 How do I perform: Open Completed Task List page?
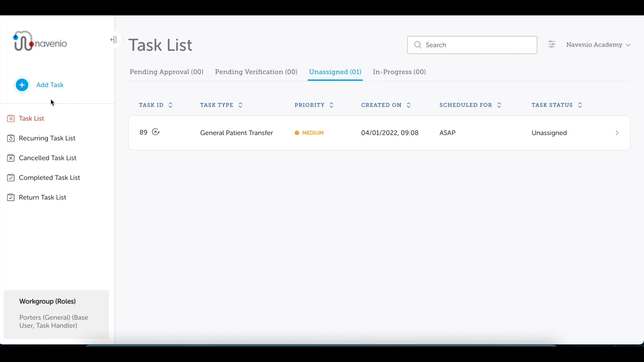point(50,178)
